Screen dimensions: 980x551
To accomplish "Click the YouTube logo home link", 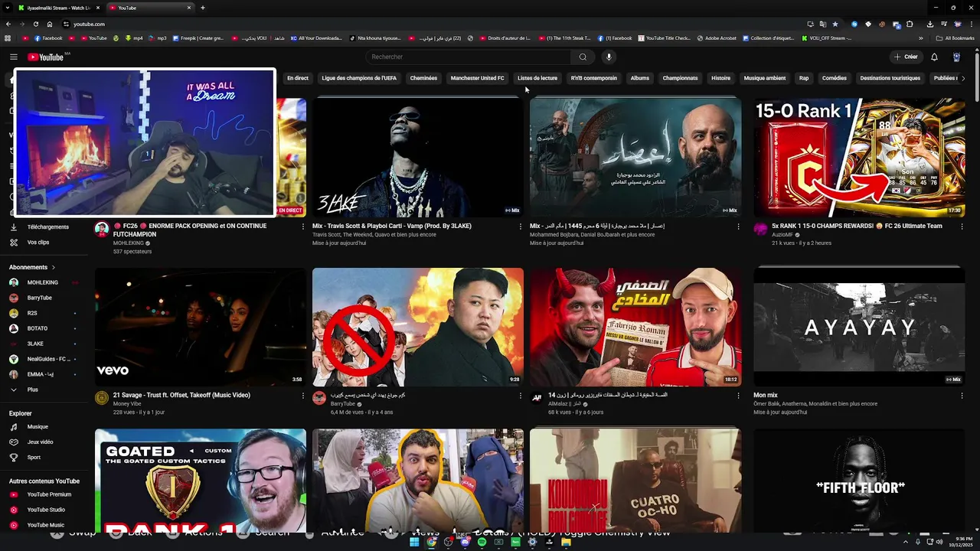I will [46, 57].
